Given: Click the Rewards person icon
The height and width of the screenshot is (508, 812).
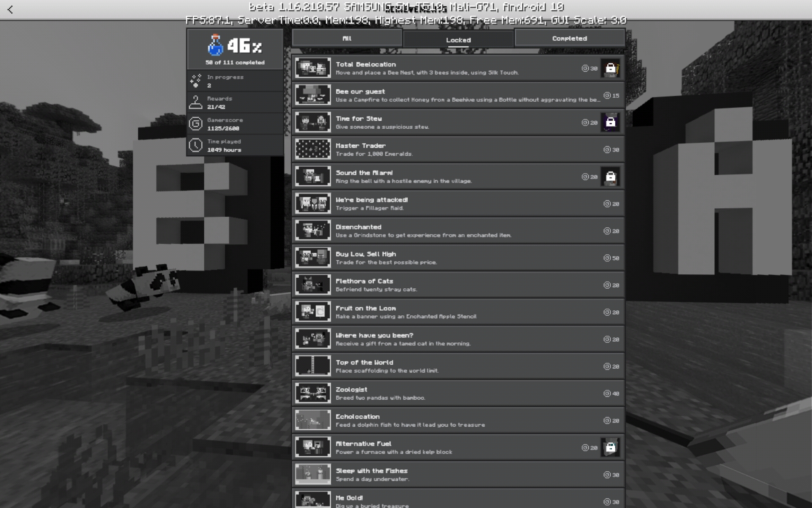Looking at the screenshot, I should click(x=195, y=102).
